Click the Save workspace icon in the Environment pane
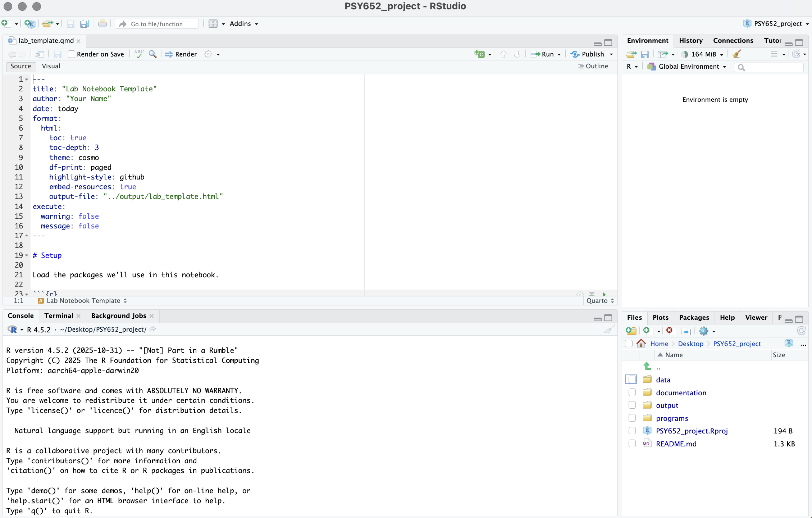Screen dimensions: 812x518 (x=645, y=54)
